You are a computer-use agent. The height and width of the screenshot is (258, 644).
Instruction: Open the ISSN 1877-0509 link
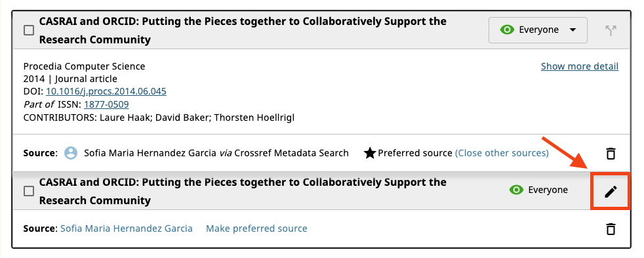(x=106, y=104)
